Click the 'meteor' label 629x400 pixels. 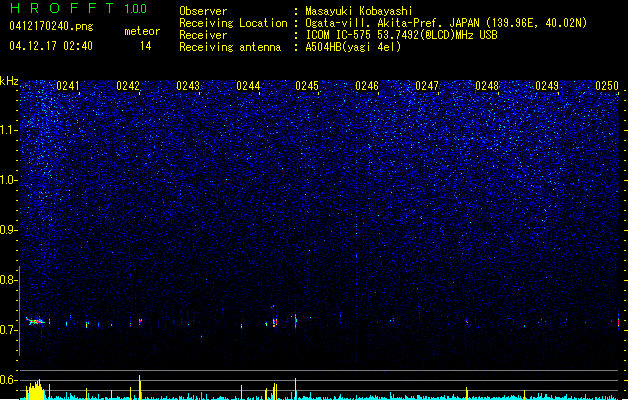(x=142, y=31)
